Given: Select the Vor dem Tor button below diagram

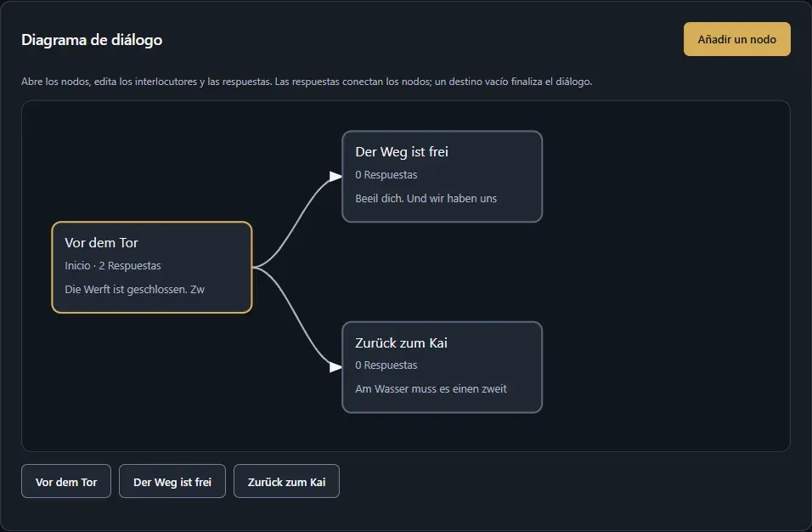Looking at the screenshot, I should (x=66, y=481).
